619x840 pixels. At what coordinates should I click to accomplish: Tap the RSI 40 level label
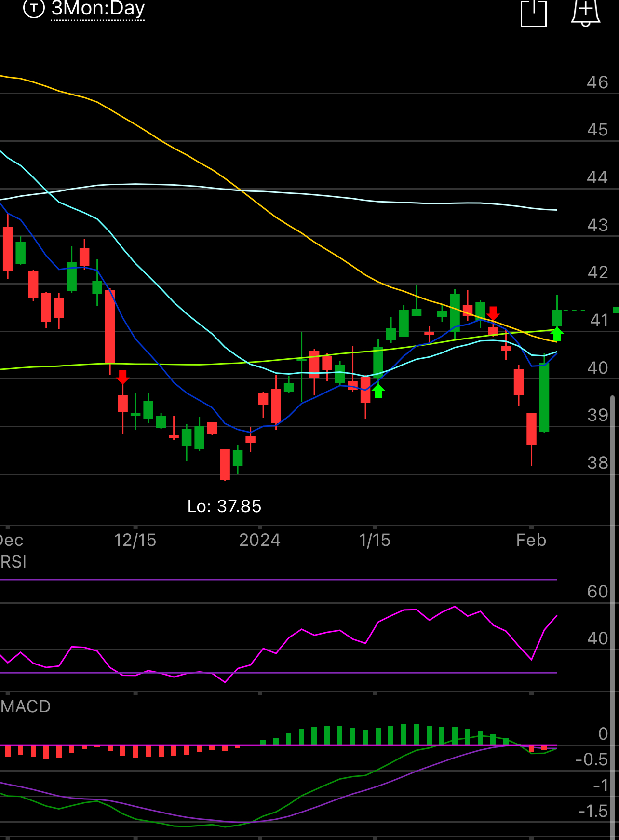click(598, 638)
